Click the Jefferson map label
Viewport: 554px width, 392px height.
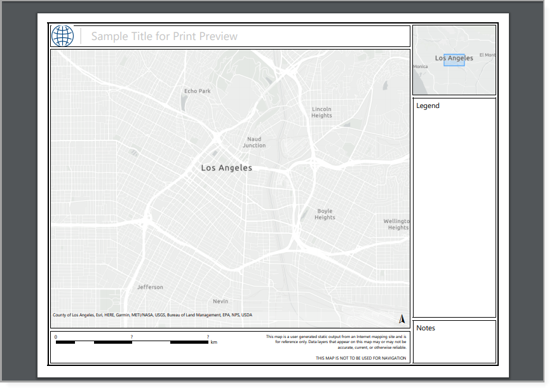tap(150, 287)
